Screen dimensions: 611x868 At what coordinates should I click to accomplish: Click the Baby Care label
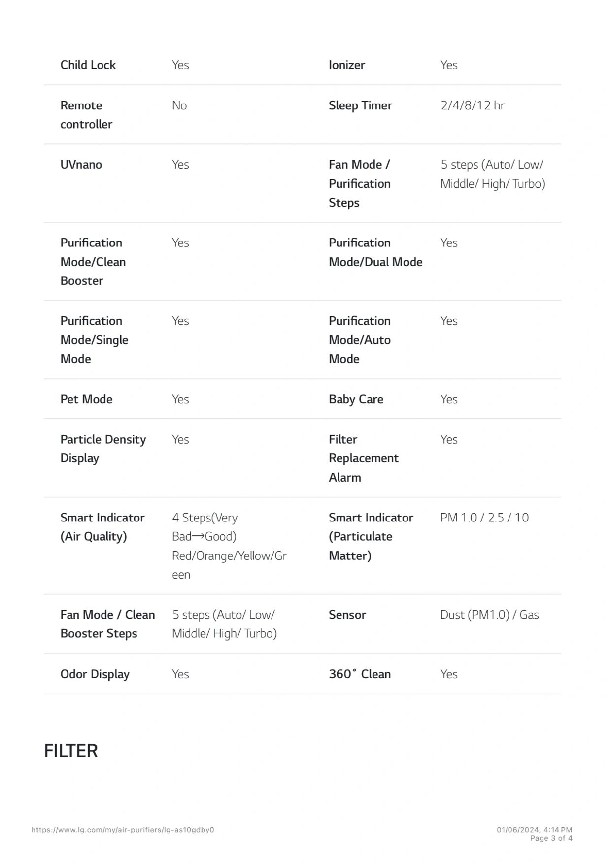tap(356, 399)
